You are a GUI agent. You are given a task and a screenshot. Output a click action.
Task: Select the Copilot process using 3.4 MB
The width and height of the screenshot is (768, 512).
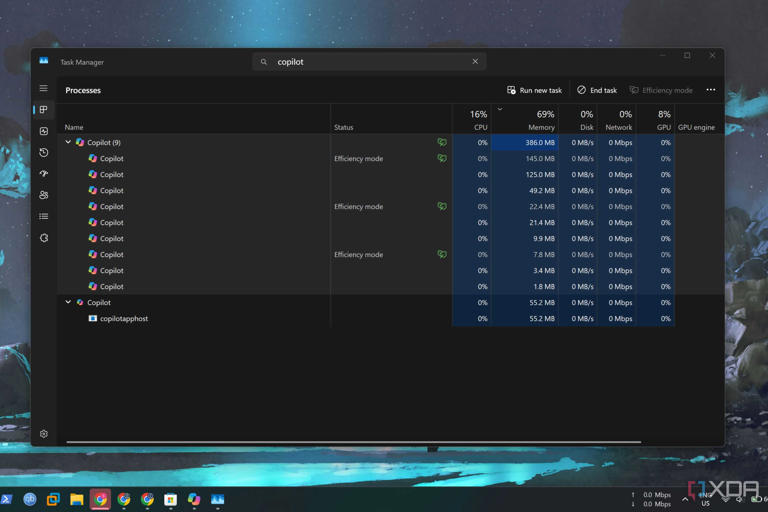[391, 270]
